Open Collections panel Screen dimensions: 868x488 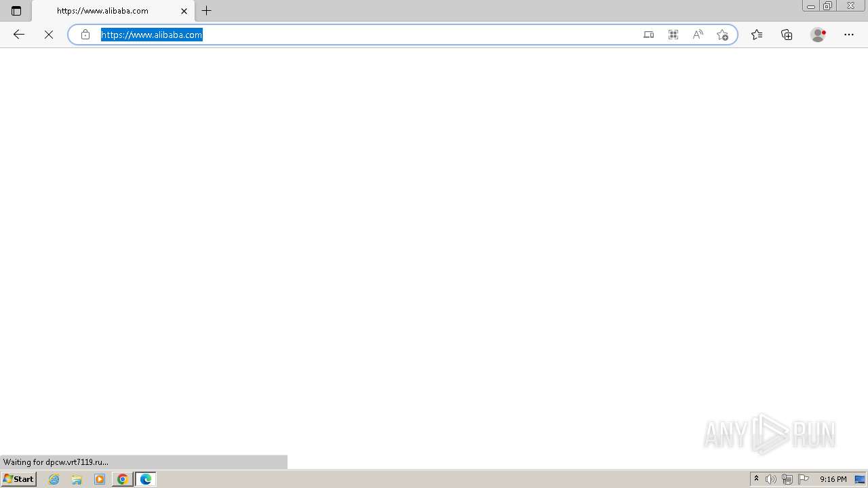(x=787, y=35)
